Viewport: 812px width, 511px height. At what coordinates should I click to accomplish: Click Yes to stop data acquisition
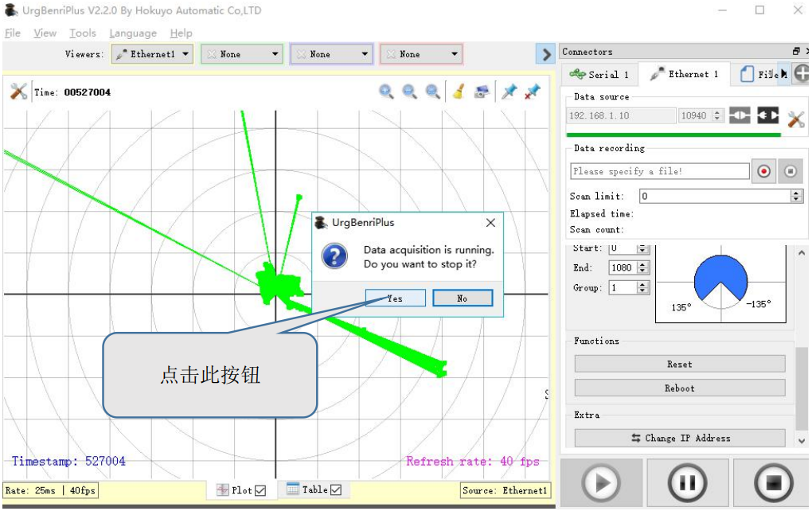(395, 298)
